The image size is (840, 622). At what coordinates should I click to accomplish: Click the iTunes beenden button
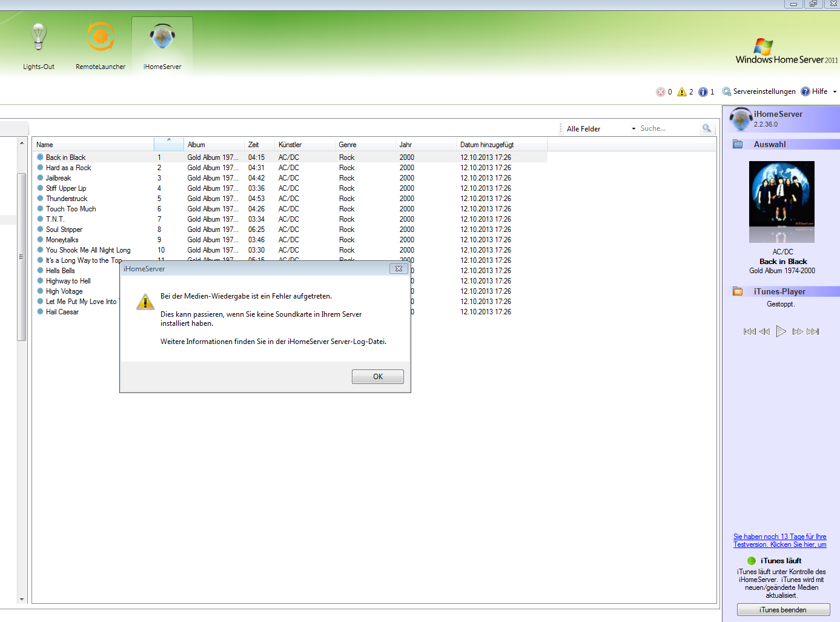click(x=783, y=610)
